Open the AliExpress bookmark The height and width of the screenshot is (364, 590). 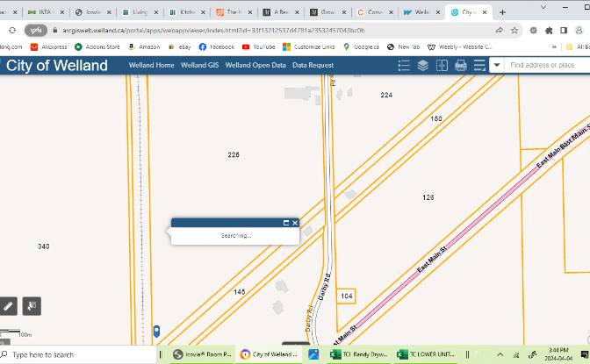(49, 47)
